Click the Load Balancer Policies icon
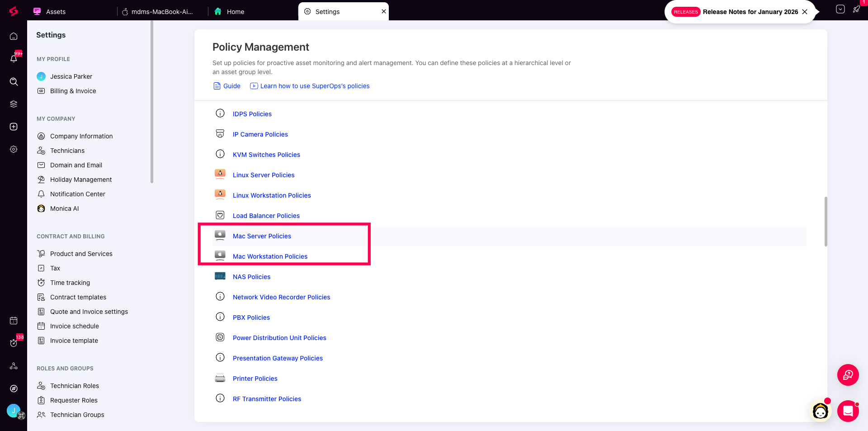This screenshot has width=868, height=431. 220,215
